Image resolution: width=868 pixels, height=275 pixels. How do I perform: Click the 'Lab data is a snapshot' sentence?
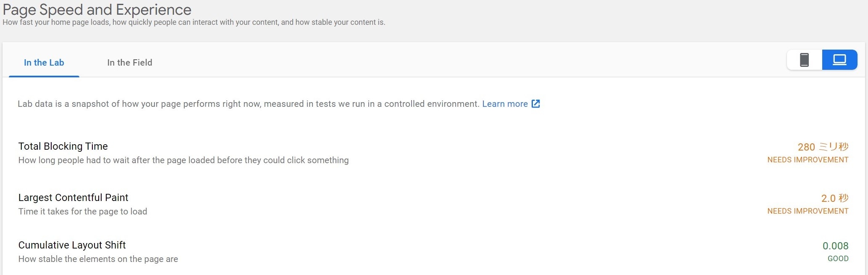248,104
